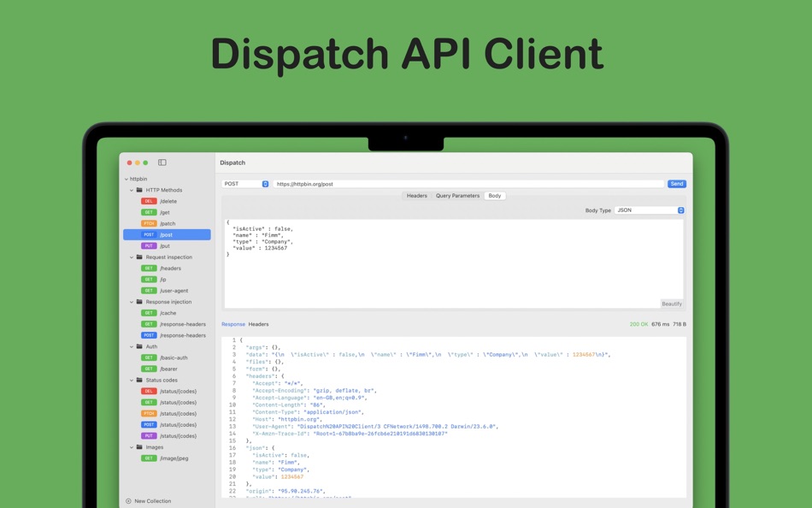Click the "origin" line in response
The height and width of the screenshot is (508, 812).
(x=285, y=492)
